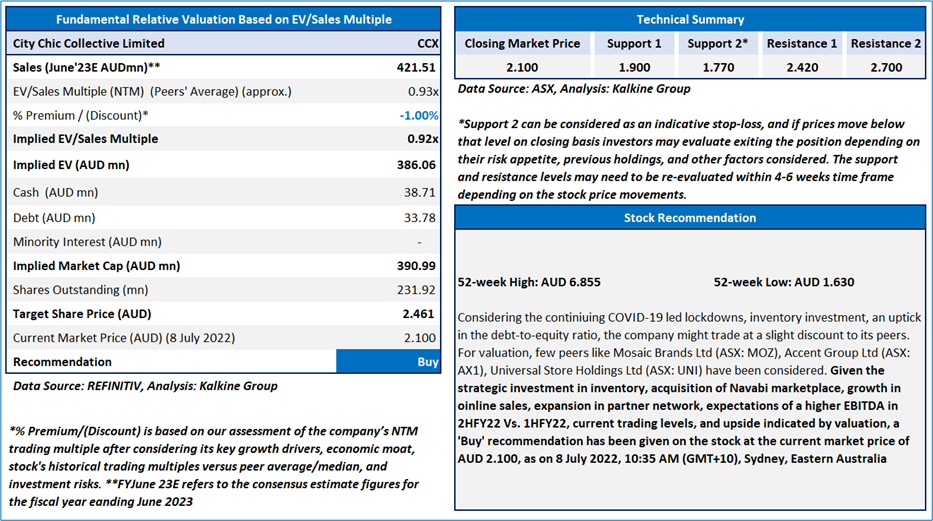Select the Debt value 33.78
Screen dimensions: 933x521
(x=419, y=218)
